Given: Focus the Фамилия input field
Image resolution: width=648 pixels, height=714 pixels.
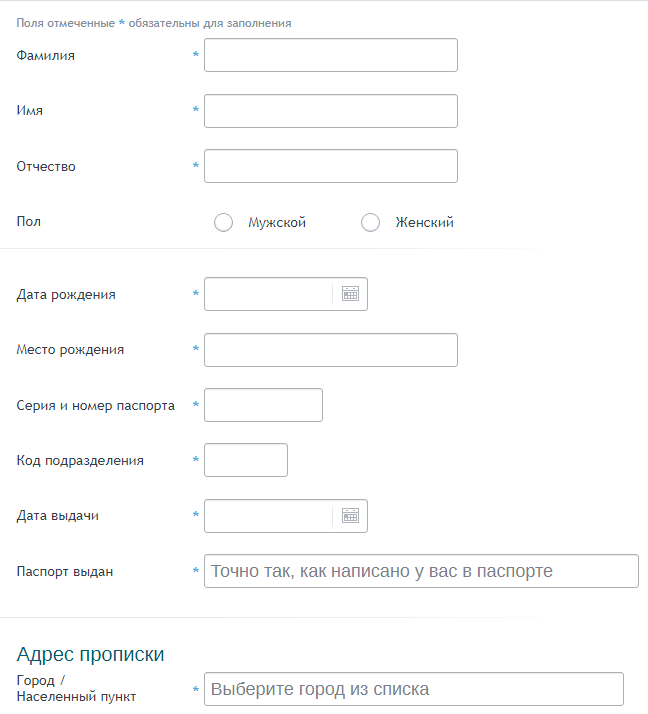Looking at the screenshot, I should point(331,55).
